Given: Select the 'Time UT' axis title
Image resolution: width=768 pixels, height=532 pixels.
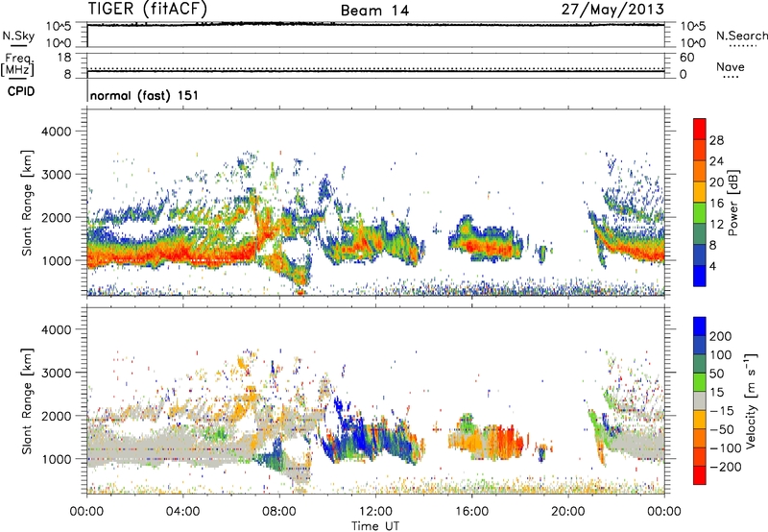Looking at the screenshot, I should click(x=375, y=525).
